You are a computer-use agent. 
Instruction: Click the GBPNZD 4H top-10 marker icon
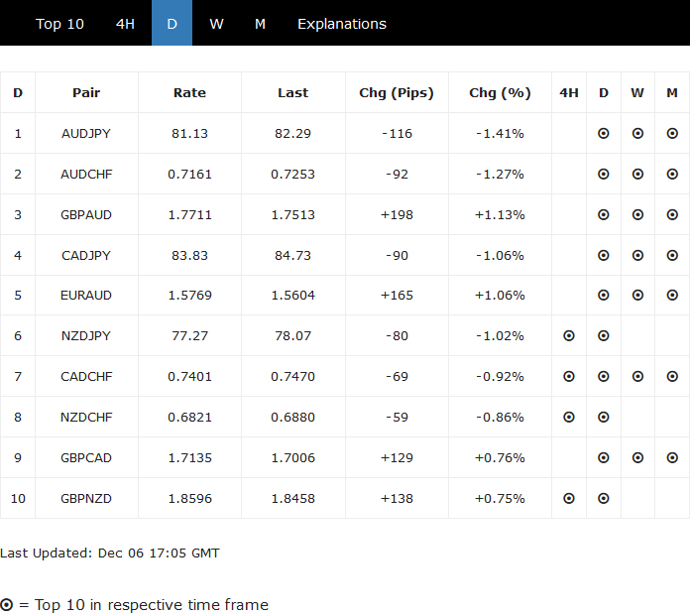[x=569, y=499]
